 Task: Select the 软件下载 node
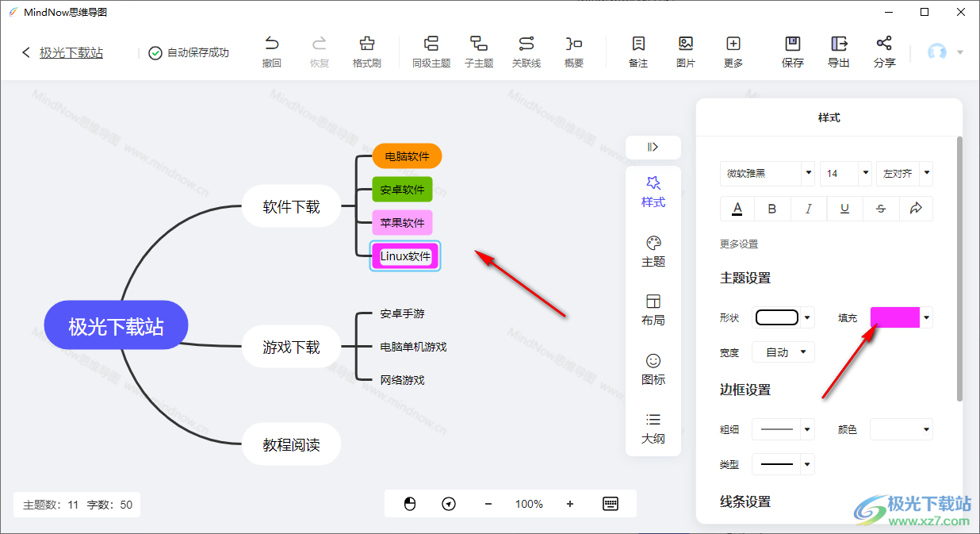[x=291, y=206]
